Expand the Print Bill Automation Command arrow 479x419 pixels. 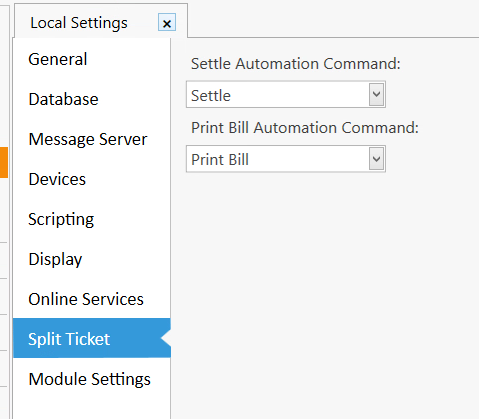tap(377, 159)
